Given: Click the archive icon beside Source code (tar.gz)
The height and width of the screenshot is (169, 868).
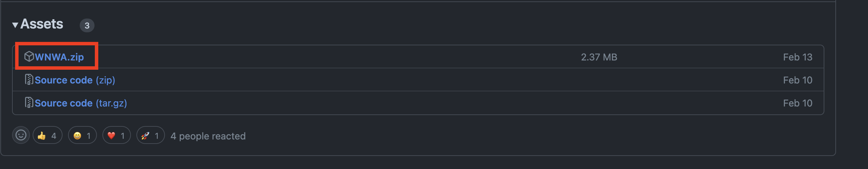Looking at the screenshot, I should [29, 103].
